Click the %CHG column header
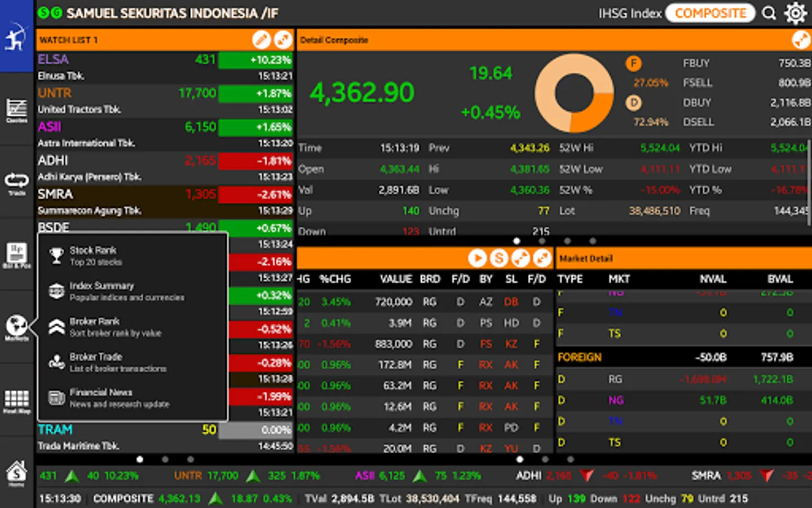The width and height of the screenshot is (812, 508). (335, 279)
